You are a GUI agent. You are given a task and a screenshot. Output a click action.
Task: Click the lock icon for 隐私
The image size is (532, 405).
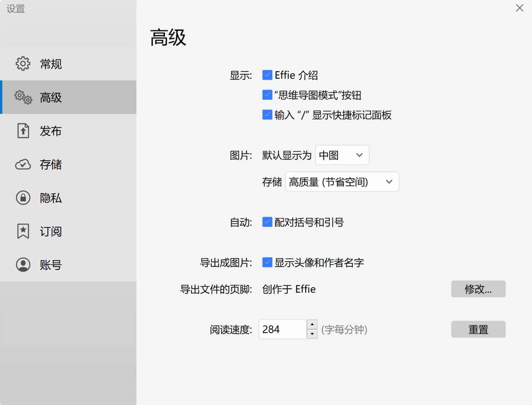(23, 198)
